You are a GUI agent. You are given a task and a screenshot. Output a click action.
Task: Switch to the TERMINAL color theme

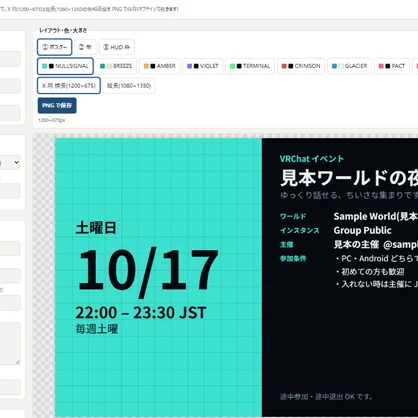[250, 66]
